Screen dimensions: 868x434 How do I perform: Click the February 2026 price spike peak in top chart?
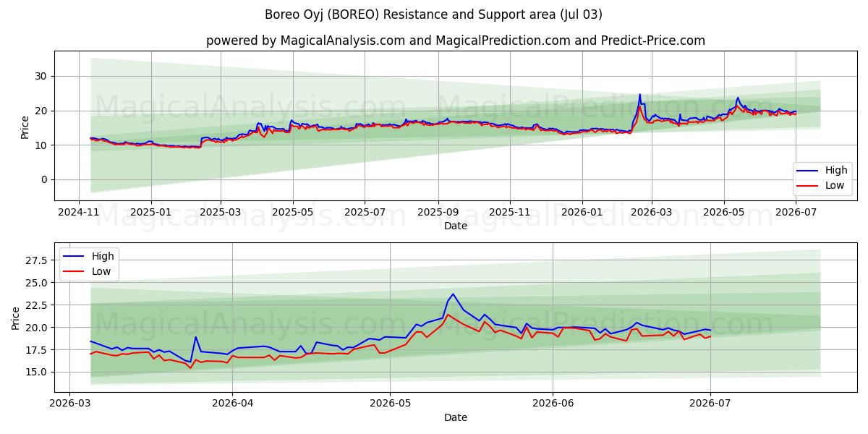[639, 95]
